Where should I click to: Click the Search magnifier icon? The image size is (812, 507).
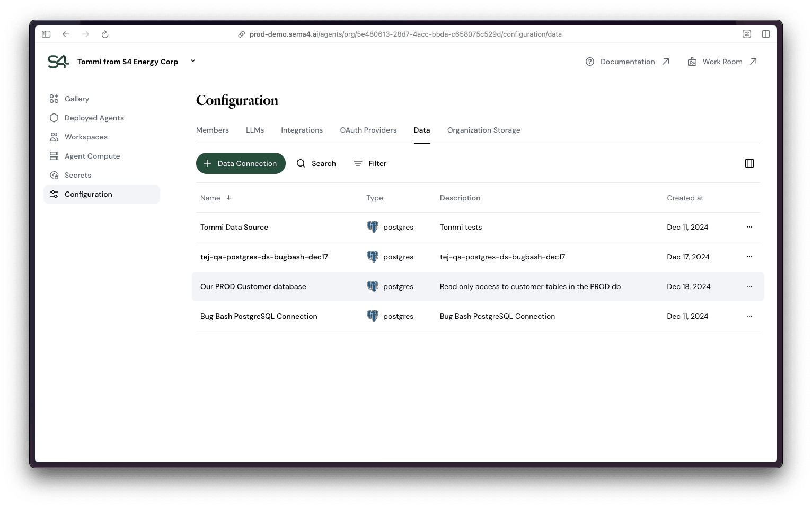click(301, 163)
